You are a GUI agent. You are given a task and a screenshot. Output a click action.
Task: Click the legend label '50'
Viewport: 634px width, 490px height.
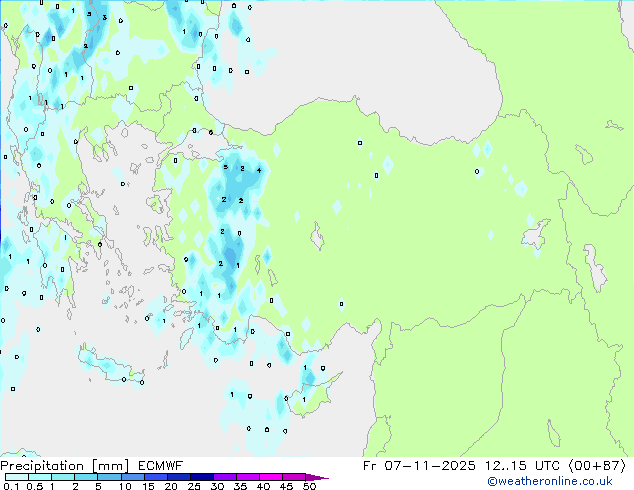tap(309, 486)
